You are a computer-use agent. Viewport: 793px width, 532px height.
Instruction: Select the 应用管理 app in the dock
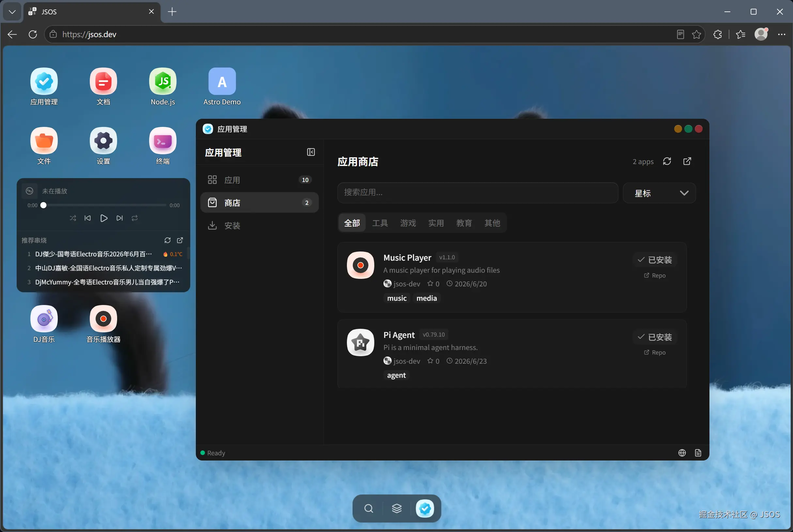pos(425,508)
